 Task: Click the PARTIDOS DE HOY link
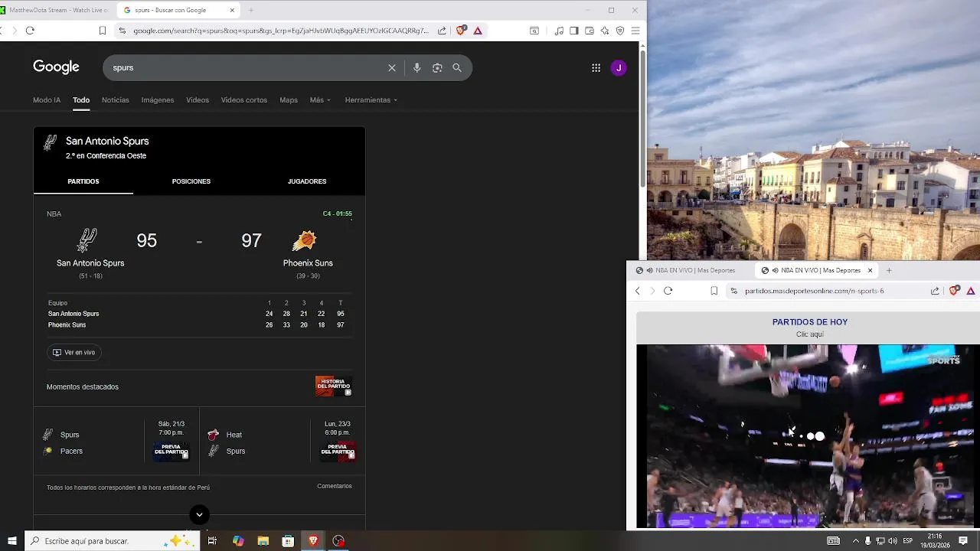[810, 322]
